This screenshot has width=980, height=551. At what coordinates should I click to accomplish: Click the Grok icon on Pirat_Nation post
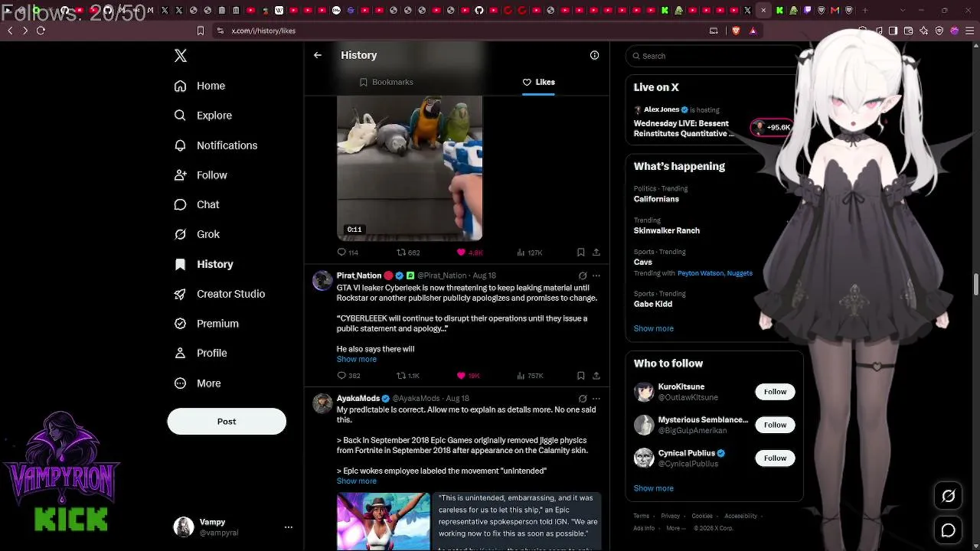(583, 275)
